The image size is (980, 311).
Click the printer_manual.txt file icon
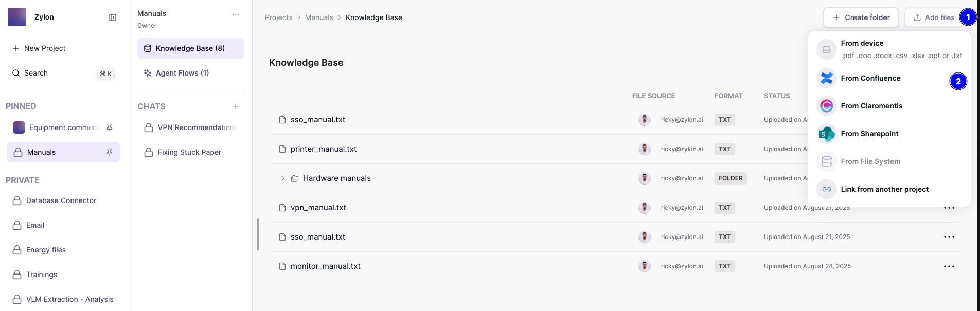282,149
